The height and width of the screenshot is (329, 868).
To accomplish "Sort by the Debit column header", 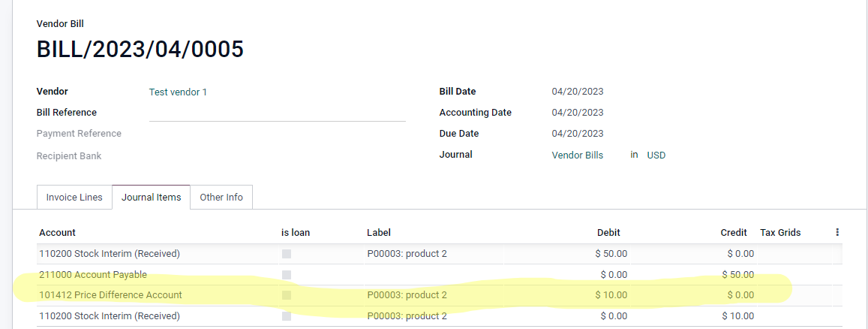I will 608,233.
